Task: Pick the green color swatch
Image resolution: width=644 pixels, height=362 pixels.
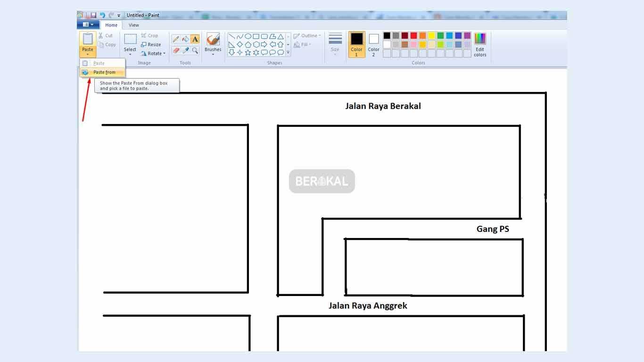Action: click(440, 35)
